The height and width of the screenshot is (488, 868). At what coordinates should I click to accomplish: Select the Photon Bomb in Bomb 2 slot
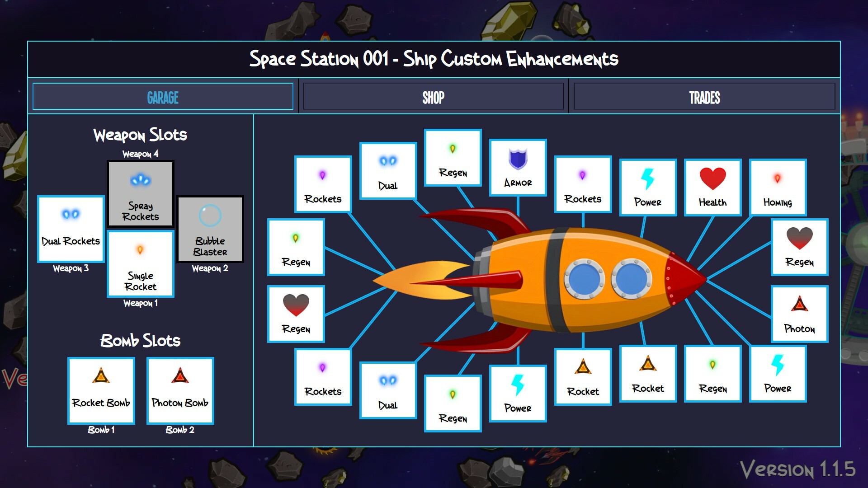(x=180, y=391)
